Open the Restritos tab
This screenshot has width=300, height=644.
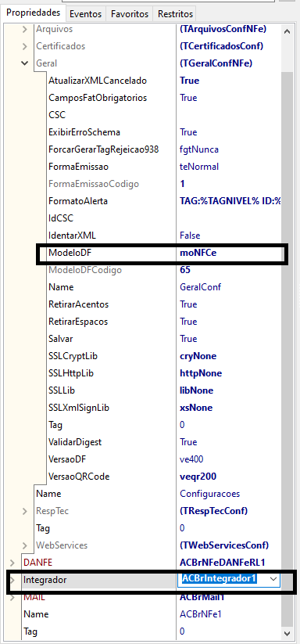point(176,14)
